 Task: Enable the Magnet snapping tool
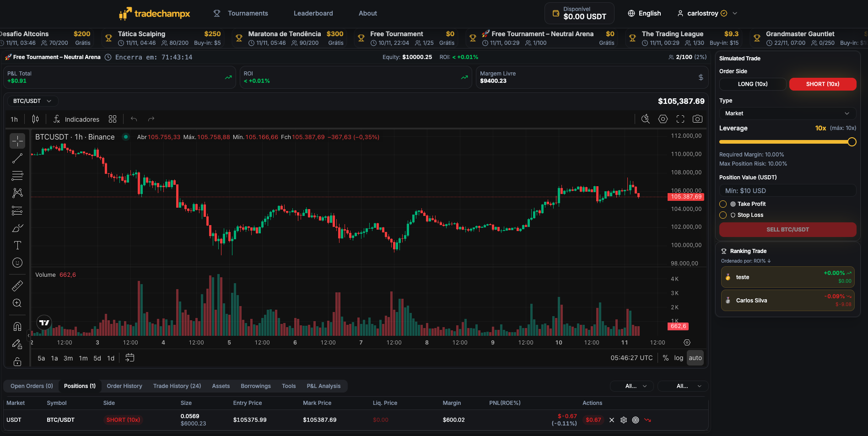click(17, 326)
